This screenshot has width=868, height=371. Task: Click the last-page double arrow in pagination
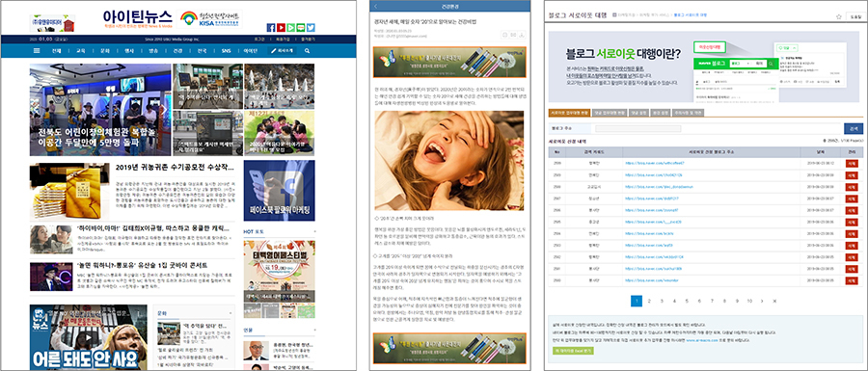pyautogui.click(x=774, y=301)
